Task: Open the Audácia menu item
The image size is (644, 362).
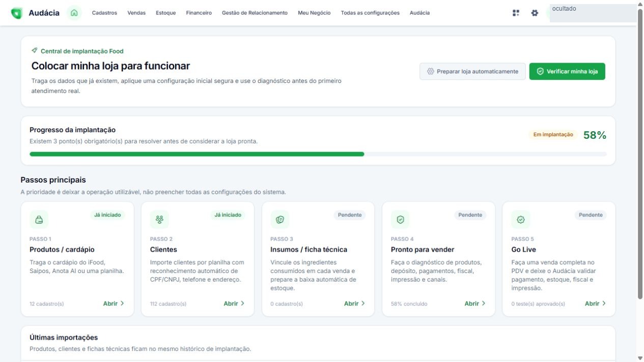Action: pyautogui.click(x=419, y=13)
